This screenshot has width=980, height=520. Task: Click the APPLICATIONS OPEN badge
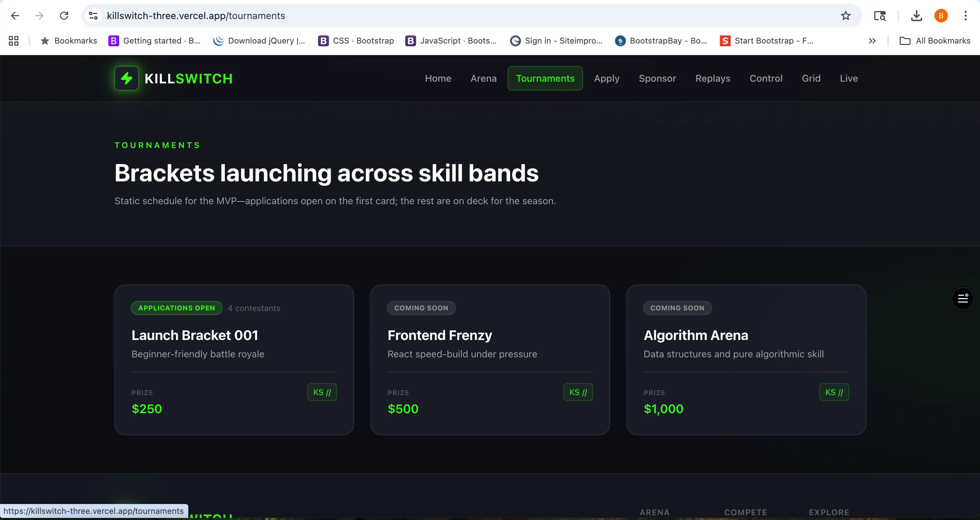coord(176,308)
